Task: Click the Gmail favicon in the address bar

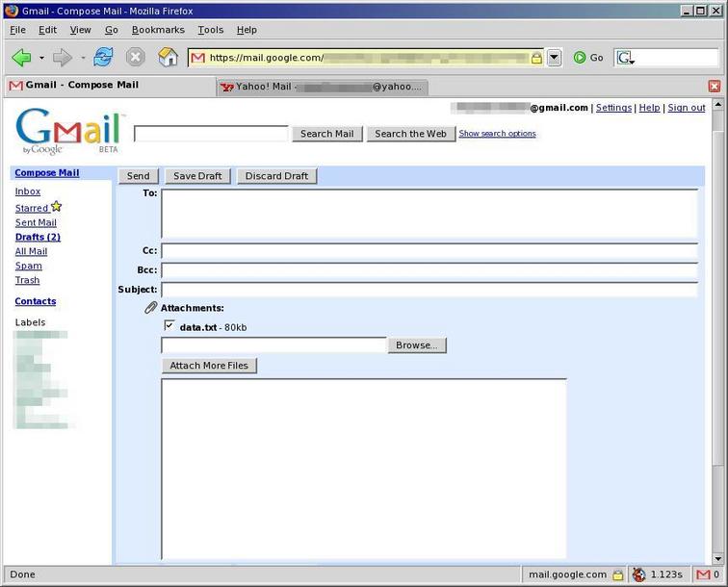Action: pos(198,58)
